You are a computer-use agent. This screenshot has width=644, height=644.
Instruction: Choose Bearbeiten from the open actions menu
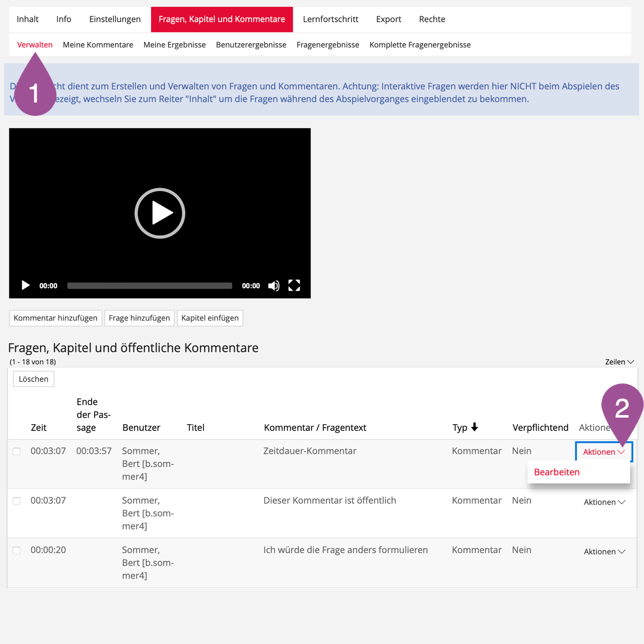point(557,472)
